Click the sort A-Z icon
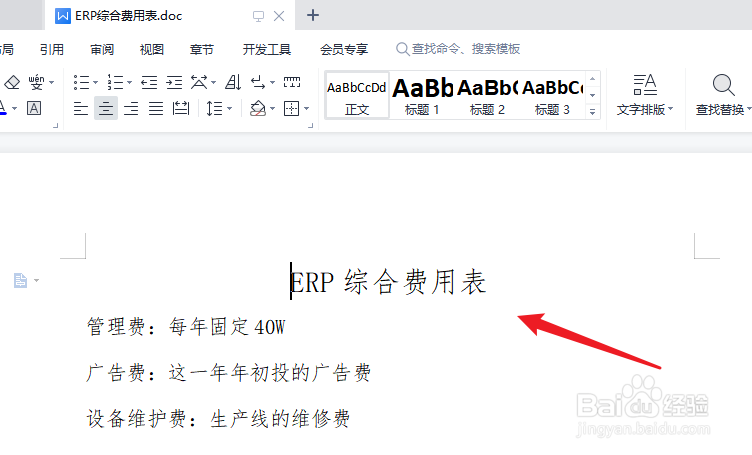 point(233,82)
